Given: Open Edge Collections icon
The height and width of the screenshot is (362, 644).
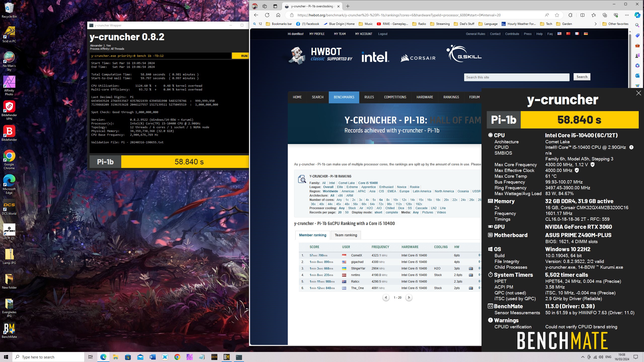Looking at the screenshot, I should click(x=605, y=15).
